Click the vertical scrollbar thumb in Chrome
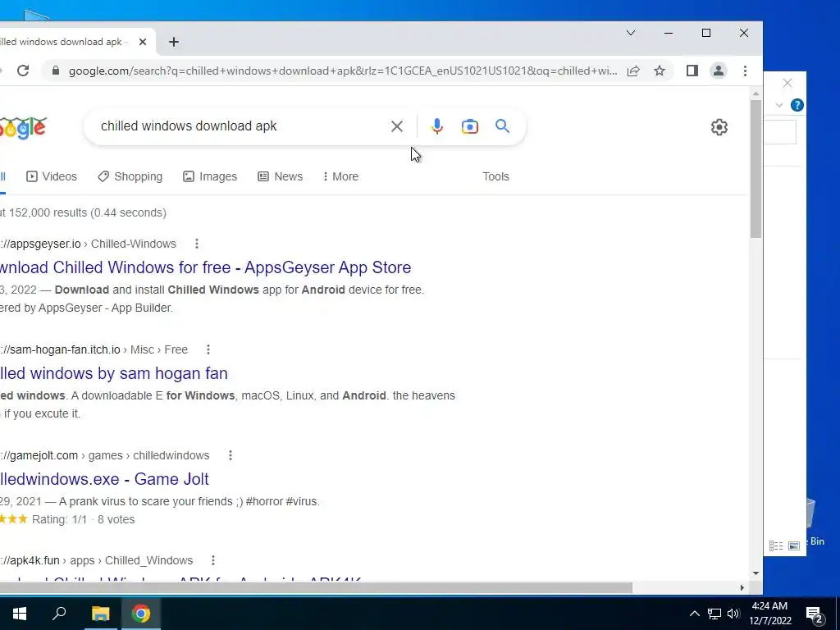Screen dimensions: 840x630 (756, 169)
